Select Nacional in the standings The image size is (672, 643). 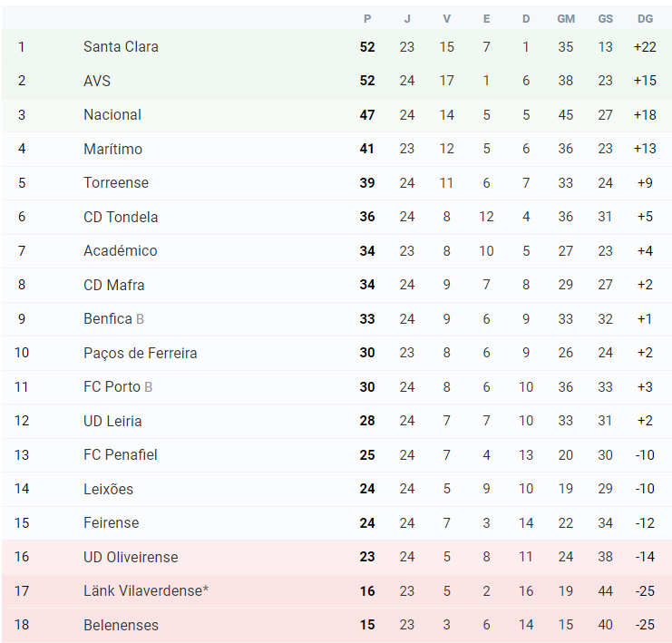(x=112, y=114)
